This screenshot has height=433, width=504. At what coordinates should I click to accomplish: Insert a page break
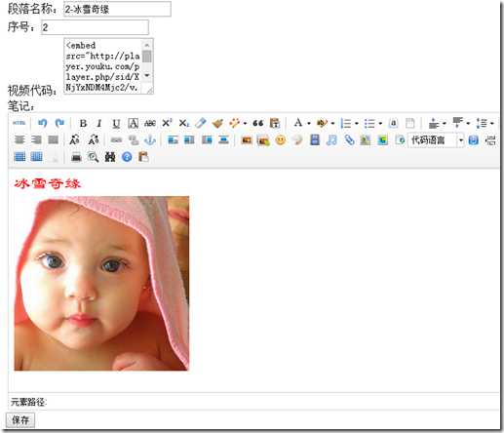tap(490, 140)
